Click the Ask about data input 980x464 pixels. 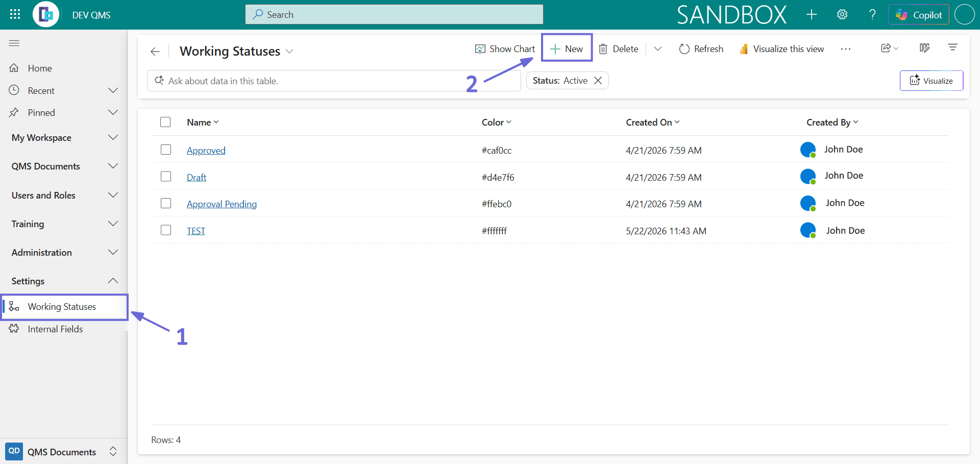click(x=334, y=81)
